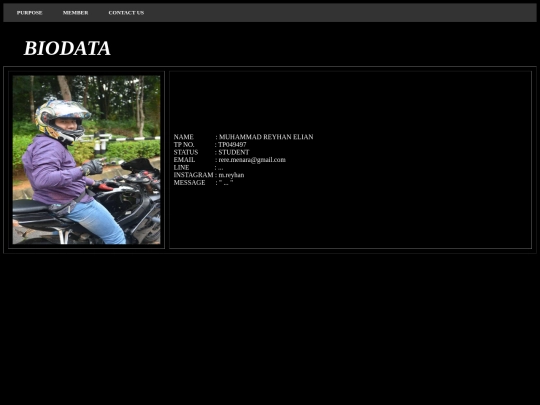Select the name MUHAMMAD REYHAN ELIAN
This screenshot has height=405, width=540.
coord(266,137)
